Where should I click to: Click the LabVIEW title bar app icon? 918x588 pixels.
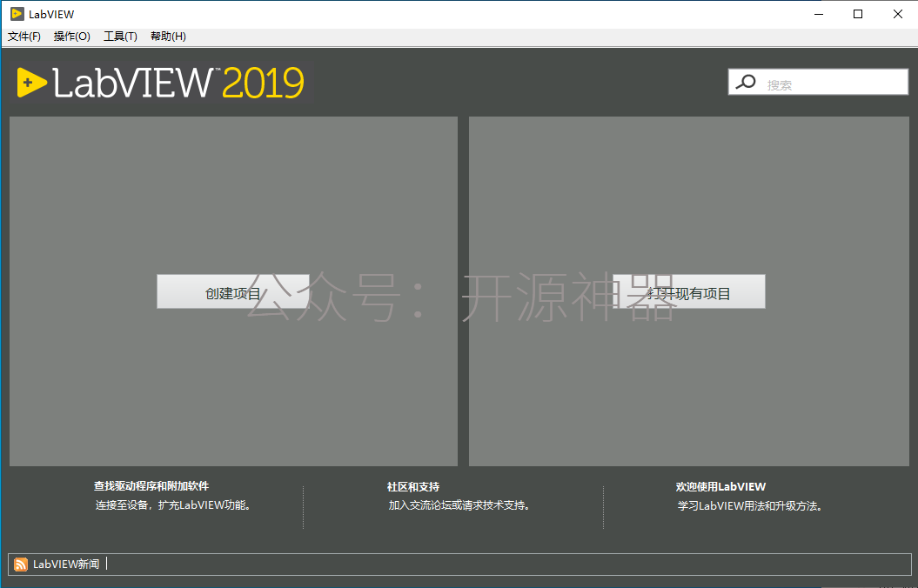(x=17, y=14)
